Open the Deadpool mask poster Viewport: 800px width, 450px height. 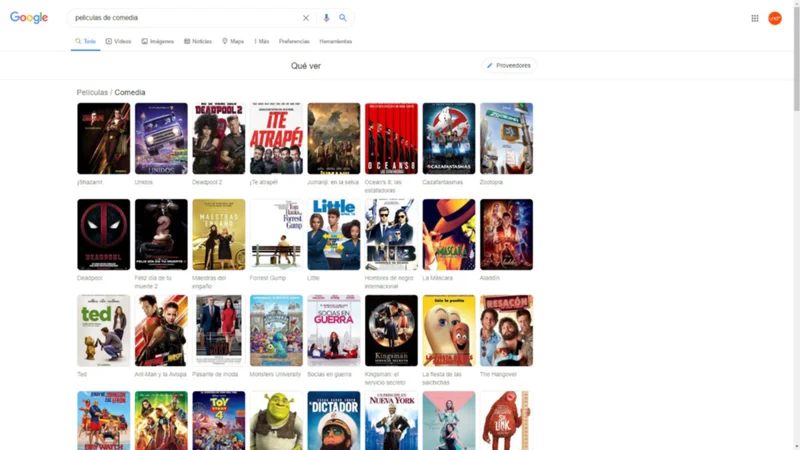[x=104, y=234]
